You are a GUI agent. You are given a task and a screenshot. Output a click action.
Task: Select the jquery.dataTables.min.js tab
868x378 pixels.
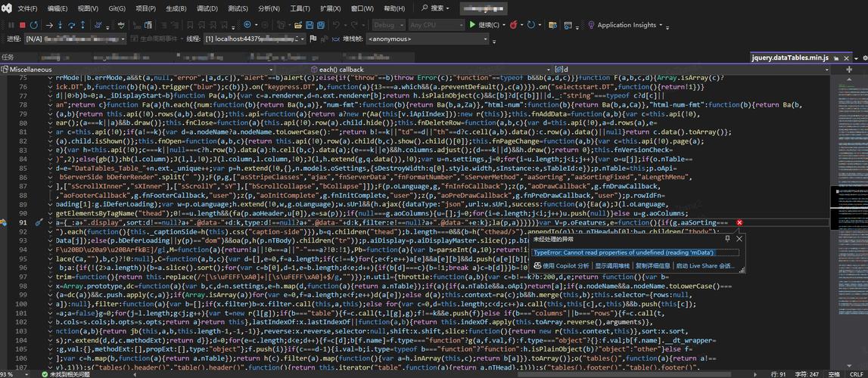click(x=791, y=57)
